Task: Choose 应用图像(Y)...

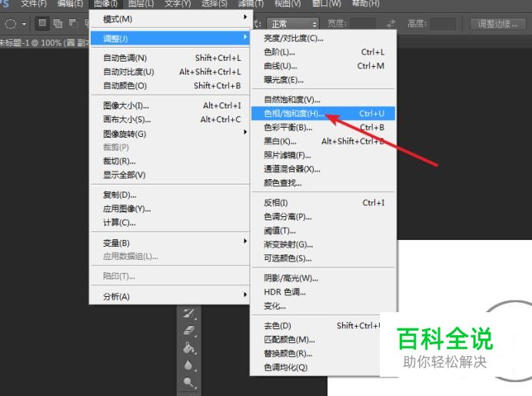Action: [171, 208]
